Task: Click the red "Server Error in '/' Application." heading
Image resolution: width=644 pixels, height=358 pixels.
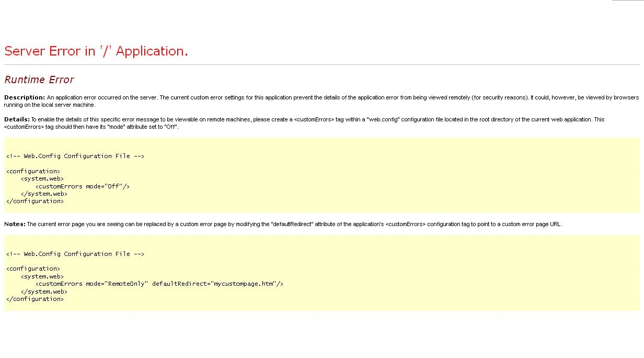Action: click(x=96, y=51)
